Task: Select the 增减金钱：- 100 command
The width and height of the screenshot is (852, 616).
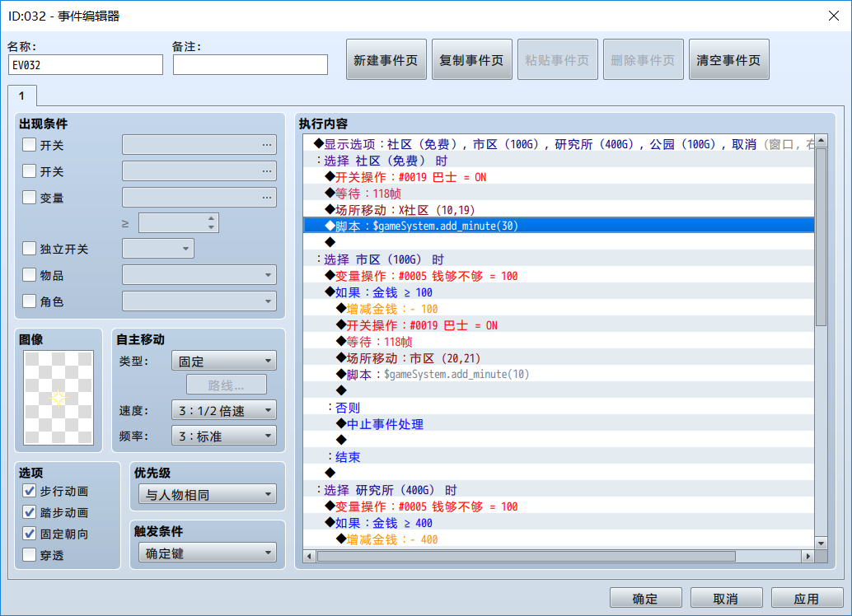Action: coord(559,309)
